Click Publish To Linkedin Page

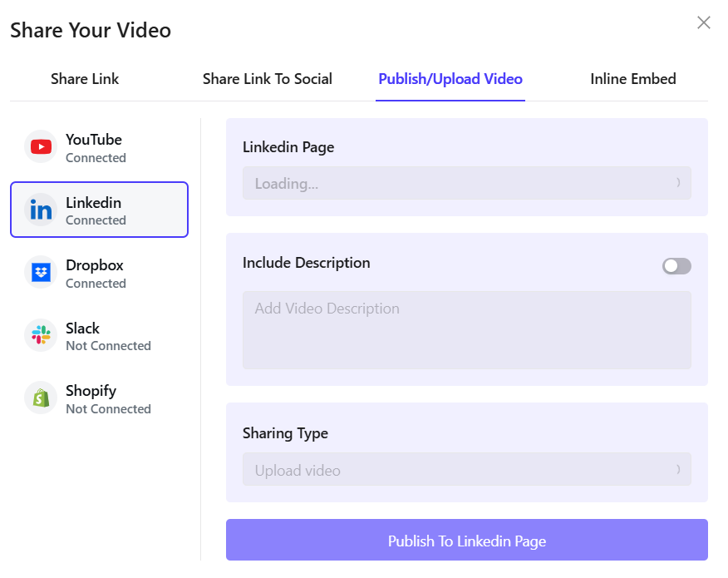tap(466, 541)
